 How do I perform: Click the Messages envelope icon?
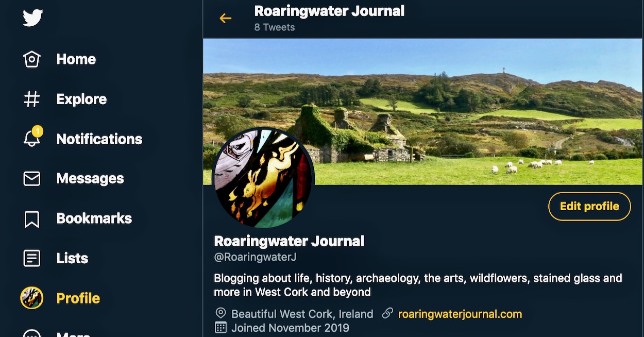coord(32,178)
